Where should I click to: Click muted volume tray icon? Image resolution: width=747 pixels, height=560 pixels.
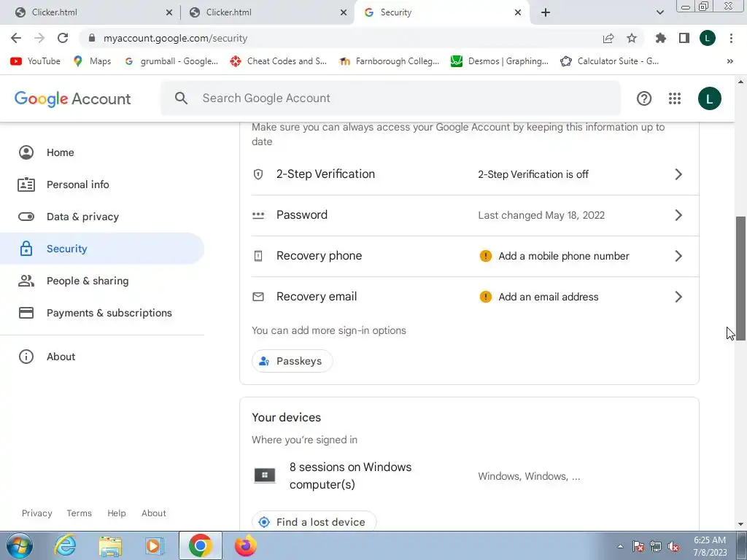[673, 546]
